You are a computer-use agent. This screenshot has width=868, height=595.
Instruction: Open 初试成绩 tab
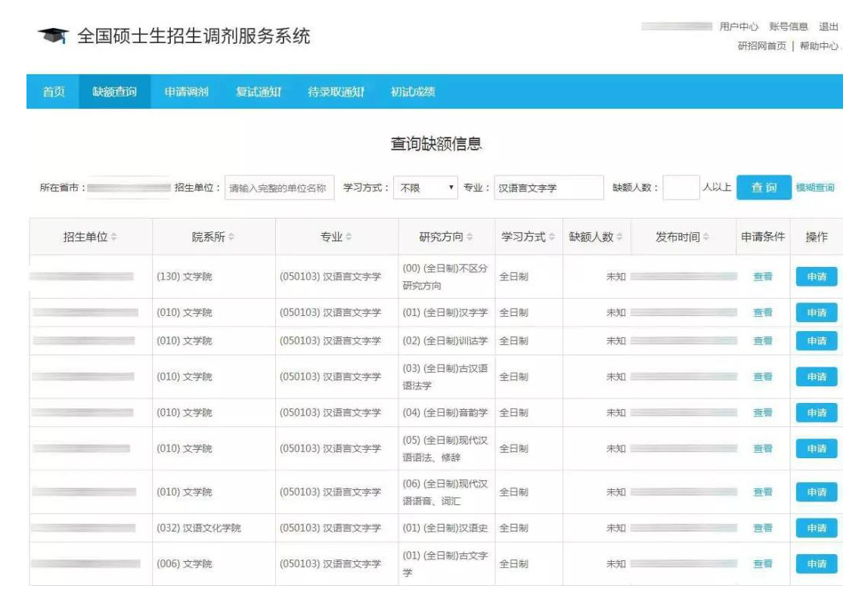413,92
